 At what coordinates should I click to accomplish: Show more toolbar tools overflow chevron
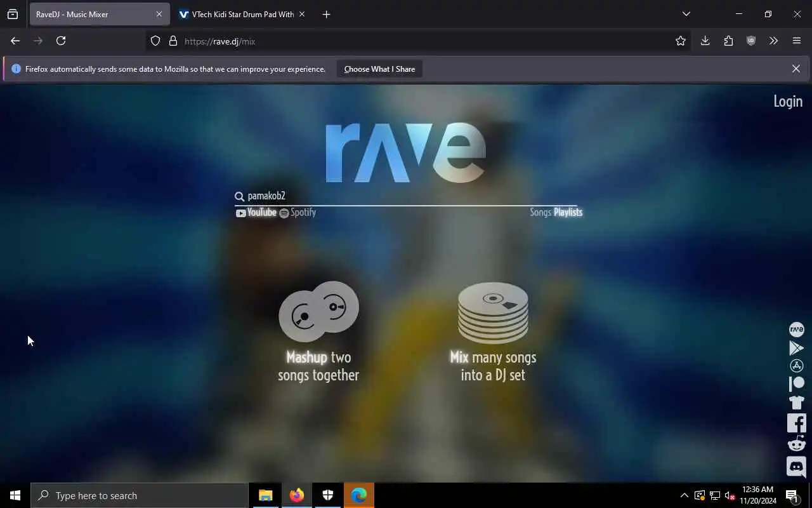pyautogui.click(x=773, y=41)
